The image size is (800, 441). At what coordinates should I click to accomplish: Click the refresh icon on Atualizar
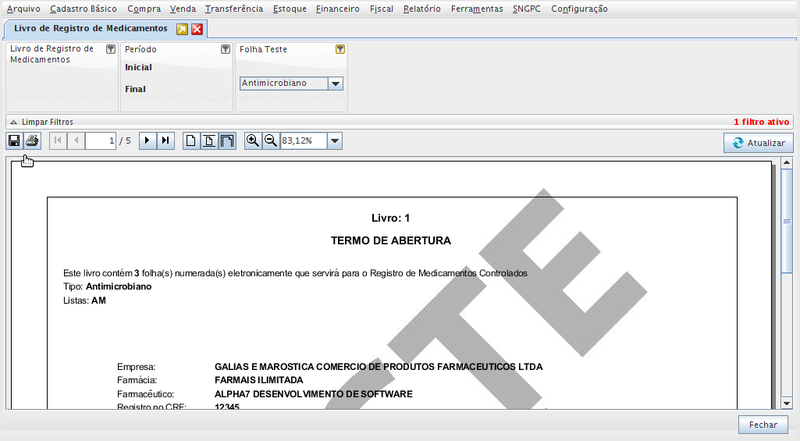click(x=738, y=143)
